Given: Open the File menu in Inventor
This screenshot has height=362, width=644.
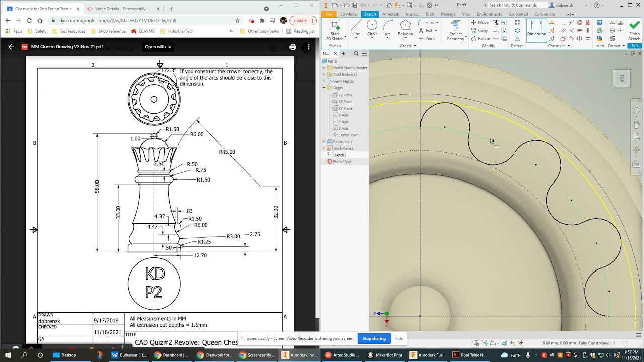Looking at the screenshot, I should point(329,14).
